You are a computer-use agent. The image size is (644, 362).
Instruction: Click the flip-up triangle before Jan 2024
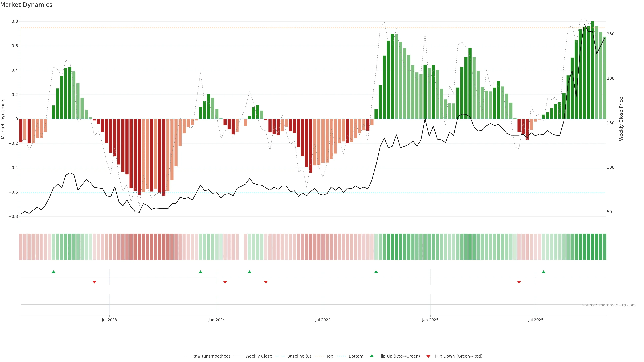(201, 272)
